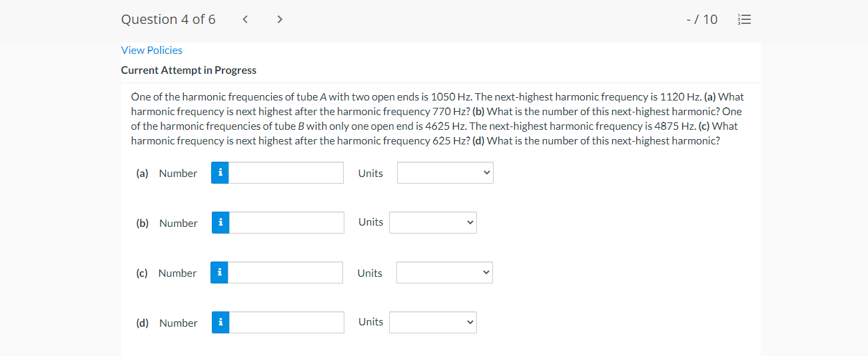The height and width of the screenshot is (356, 868).
Task: Click info icon for part (d)
Action: (220, 322)
